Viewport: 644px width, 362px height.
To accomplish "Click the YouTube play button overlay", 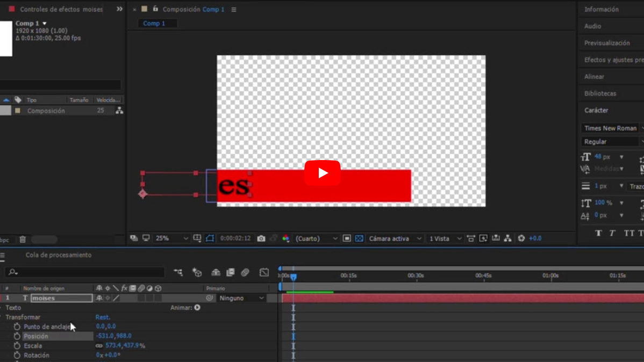I will [323, 173].
